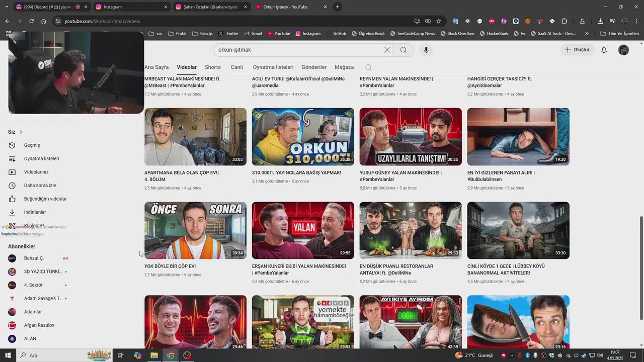Click the page vertical scrollbar
Image resolution: width=644 pixels, height=362 pixels.
point(641,267)
